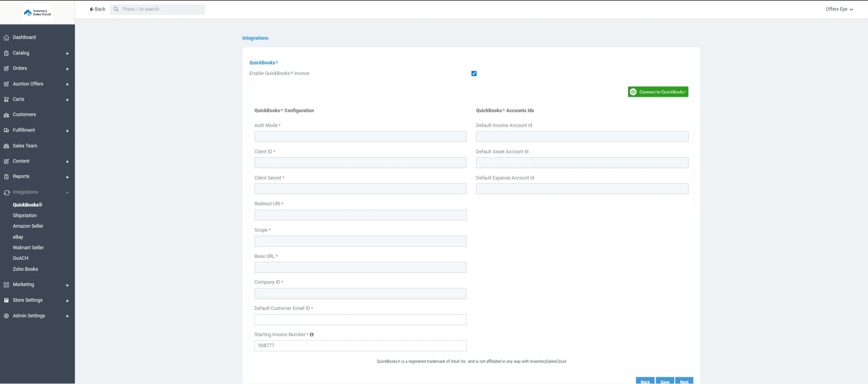
Task: Expand the Catalog menu plus
Action: pos(67,54)
